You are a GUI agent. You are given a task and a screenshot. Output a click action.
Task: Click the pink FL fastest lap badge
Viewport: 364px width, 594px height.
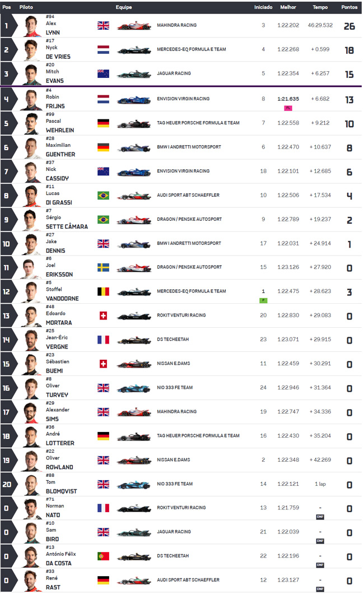pyautogui.click(x=288, y=108)
